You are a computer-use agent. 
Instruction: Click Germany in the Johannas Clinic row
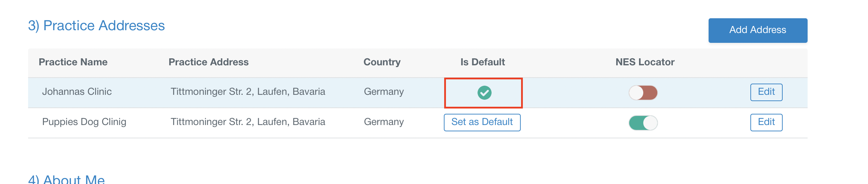[384, 92]
